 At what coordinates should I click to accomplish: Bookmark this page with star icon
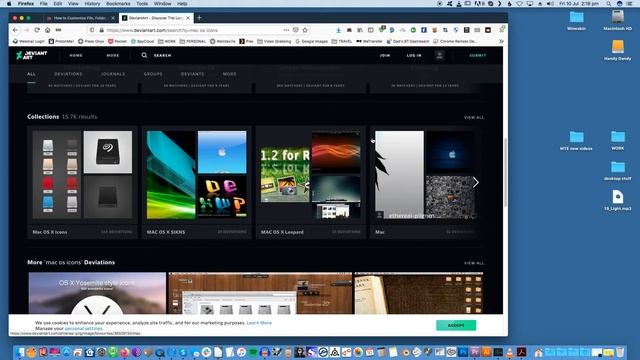(x=305, y=30)
